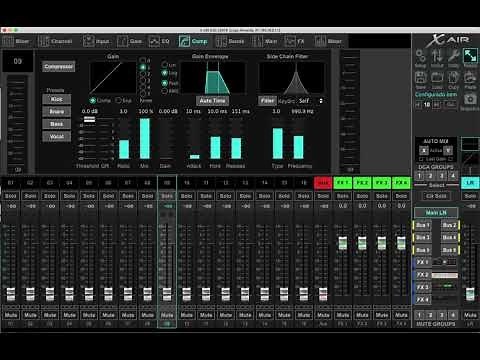The height and width of the screenshot is (360, 480).
Task: Select Bus 2 sends layer
Action: 450,225
